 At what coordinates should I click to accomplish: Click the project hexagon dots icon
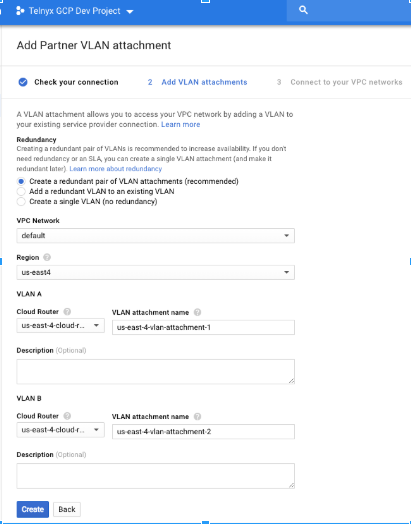20,11
